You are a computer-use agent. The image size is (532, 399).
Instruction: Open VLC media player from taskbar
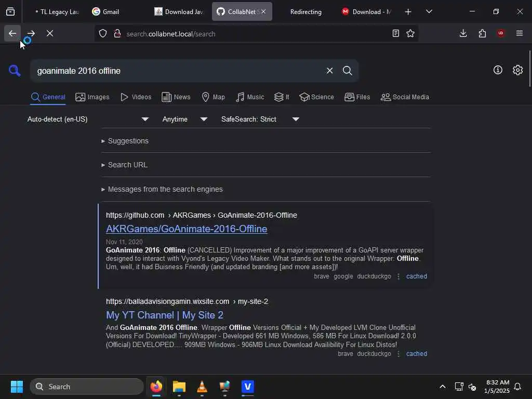tap(202, 387)
